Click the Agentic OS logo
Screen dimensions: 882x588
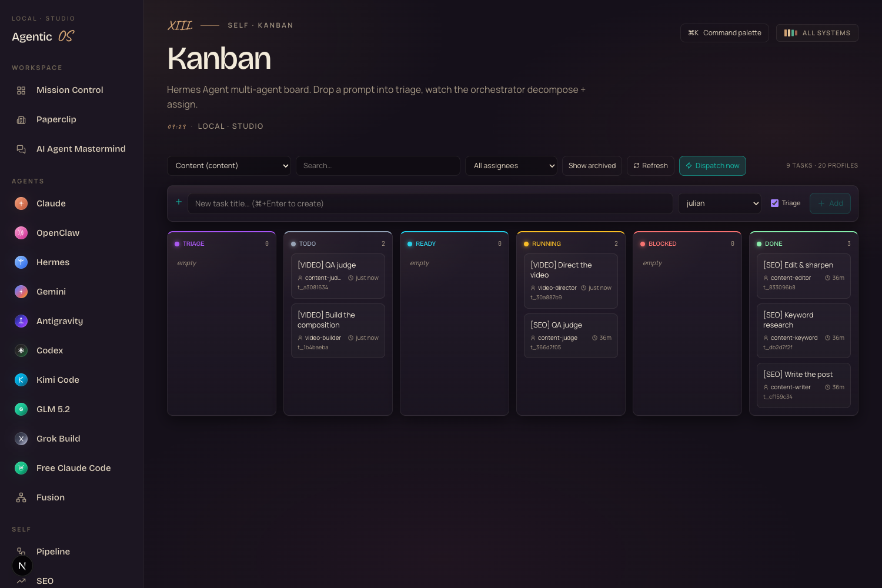point(44,36)
